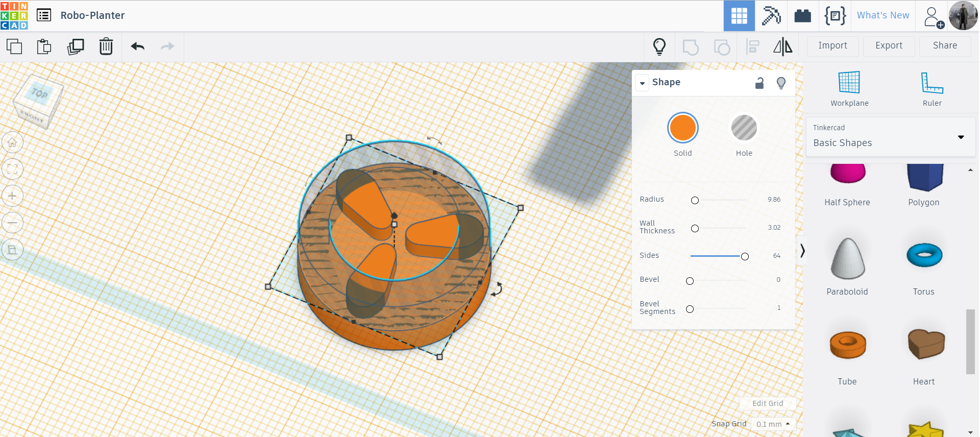
Task: Click the view cube TOP face
Action: [40, 93]
